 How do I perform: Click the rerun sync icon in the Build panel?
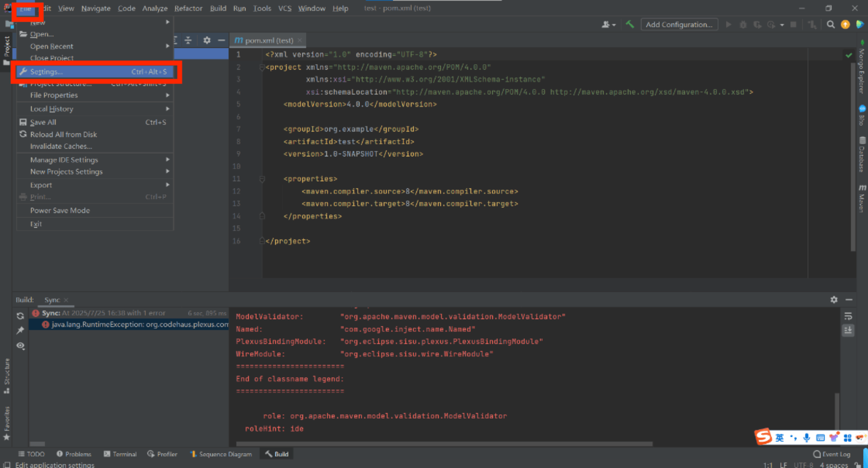click(20, 316)
